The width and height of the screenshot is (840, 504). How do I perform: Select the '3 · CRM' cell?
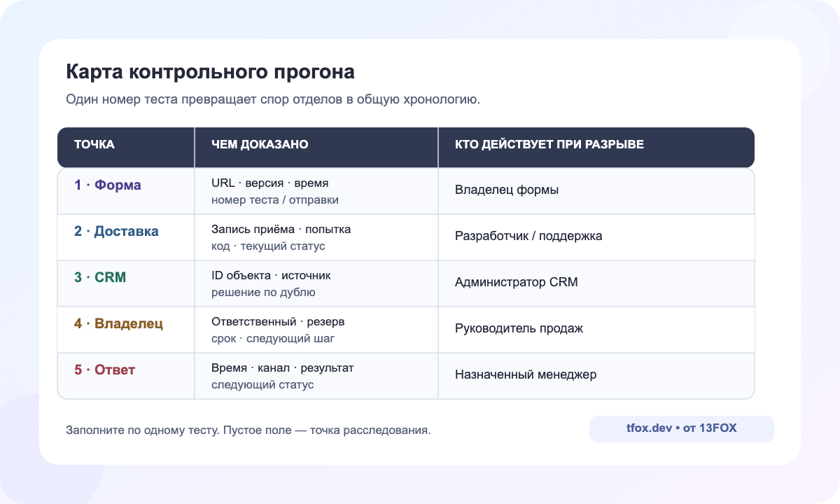[126, 283]
